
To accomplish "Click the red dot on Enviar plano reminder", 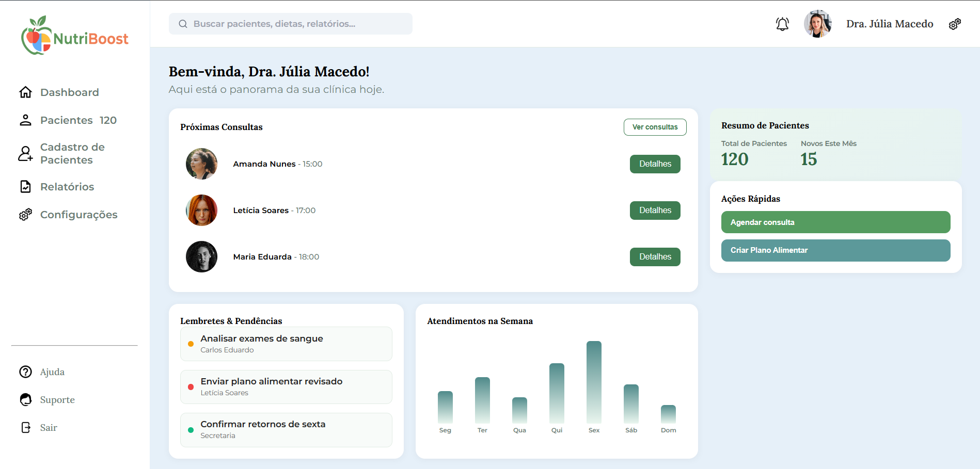I will click(x=191, y=387).
